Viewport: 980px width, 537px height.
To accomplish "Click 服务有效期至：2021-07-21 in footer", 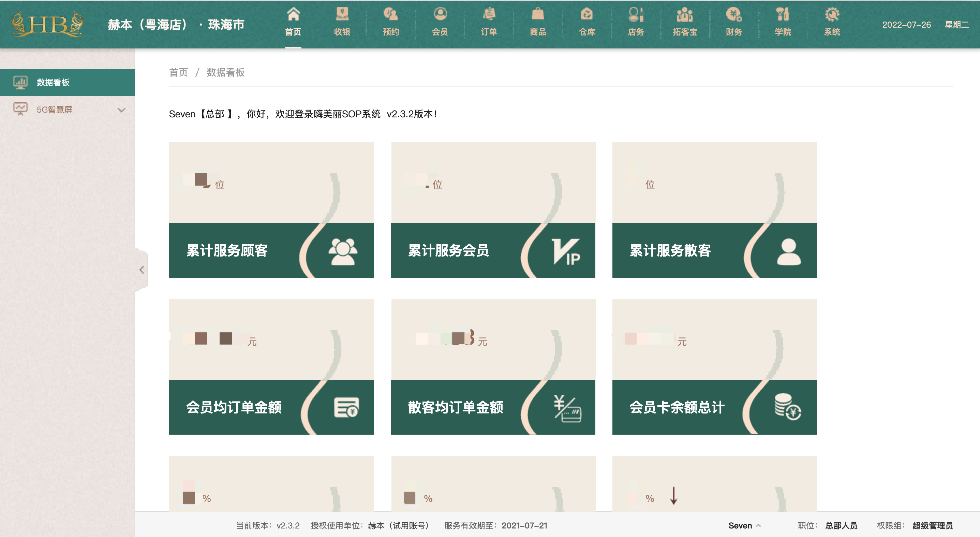I will pos(495,526).
